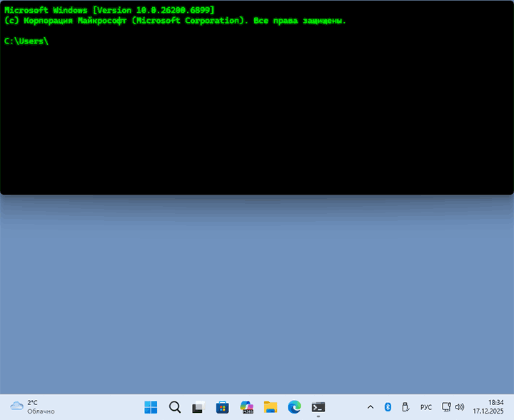
Task: Open the weather widget showing 2°C
Action: 33,407
